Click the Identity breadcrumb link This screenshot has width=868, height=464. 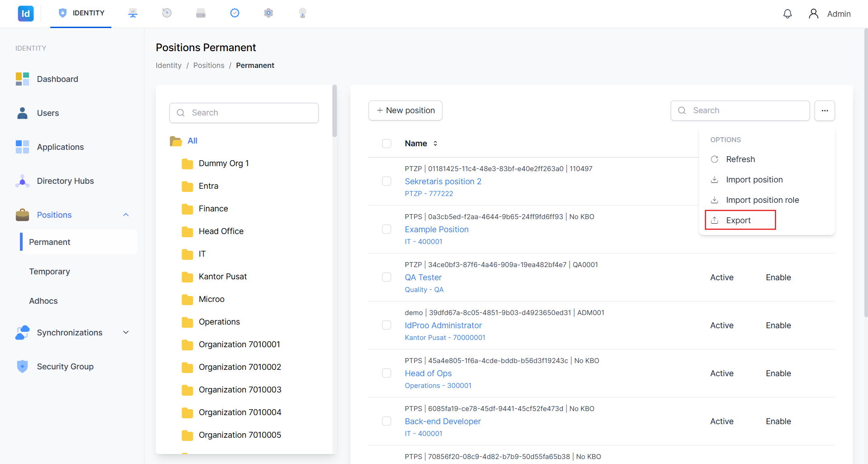168,66
